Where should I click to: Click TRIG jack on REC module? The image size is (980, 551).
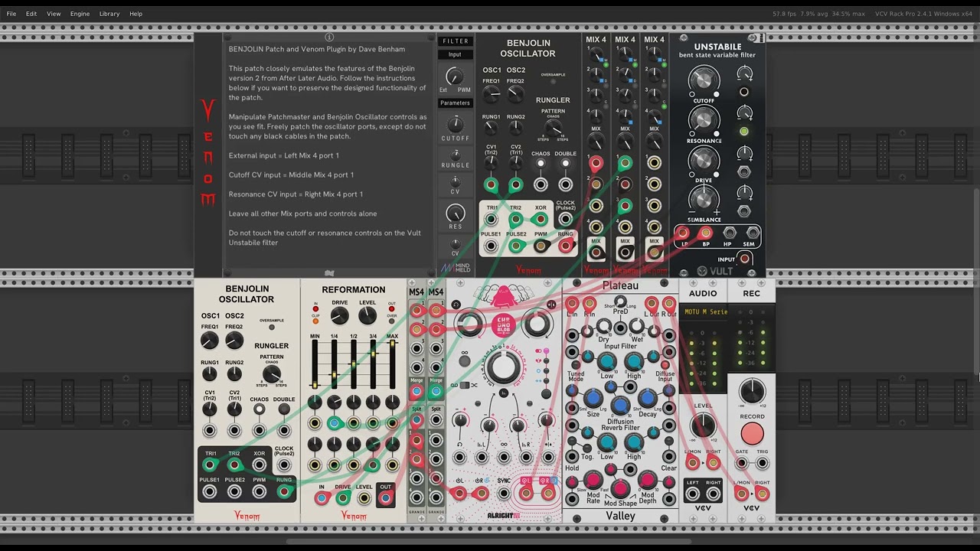click(x=763, y=463)
